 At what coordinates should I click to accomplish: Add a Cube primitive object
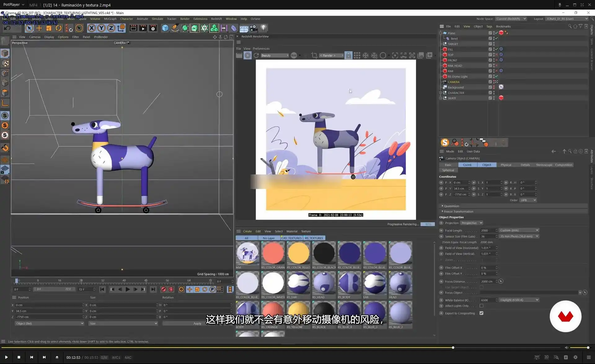pyautogui.click(x=165, y=28)
